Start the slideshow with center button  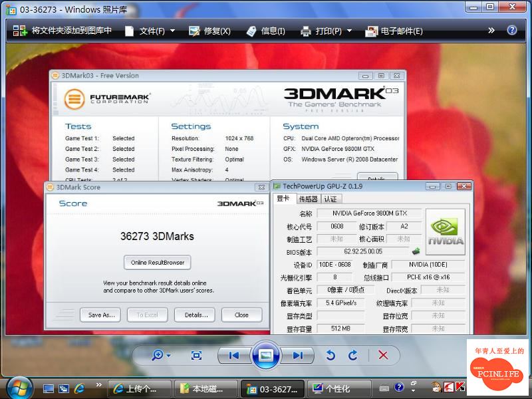coord(265,355)
